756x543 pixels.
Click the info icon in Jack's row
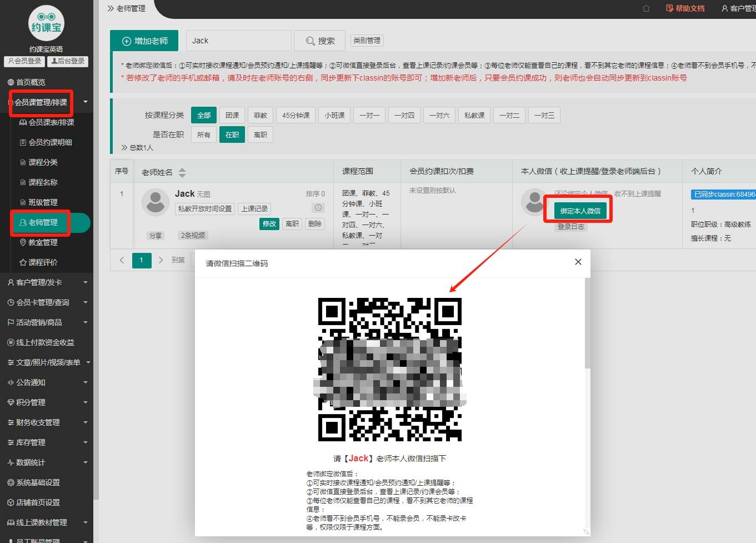[318, 207]
